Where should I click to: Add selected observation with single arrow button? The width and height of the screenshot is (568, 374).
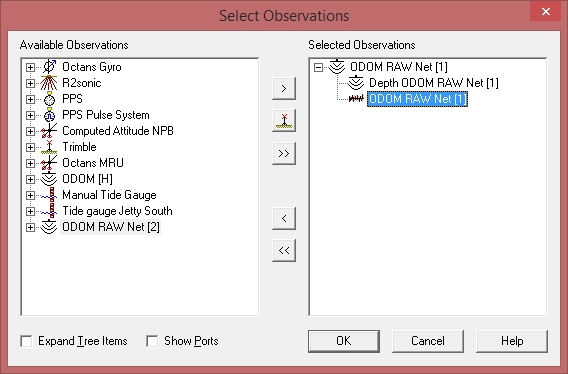(284, 88)
